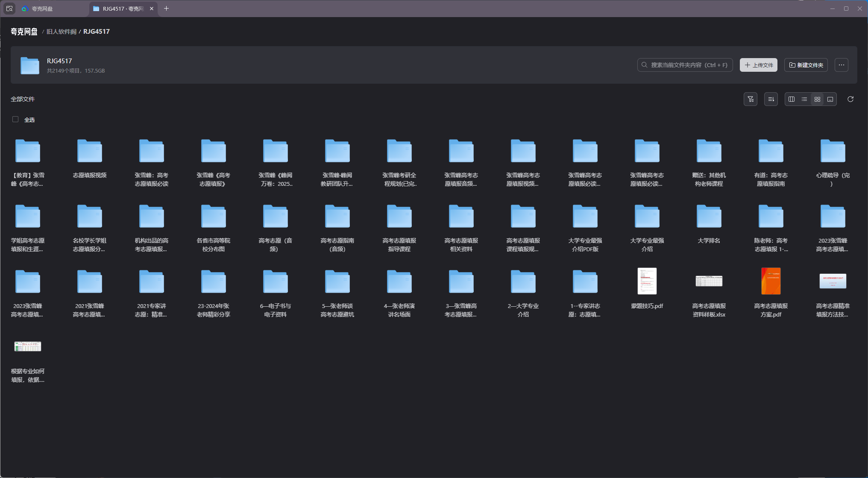868x478 pixels.
Task: Switch to large preview view
Action: (830, 99)
